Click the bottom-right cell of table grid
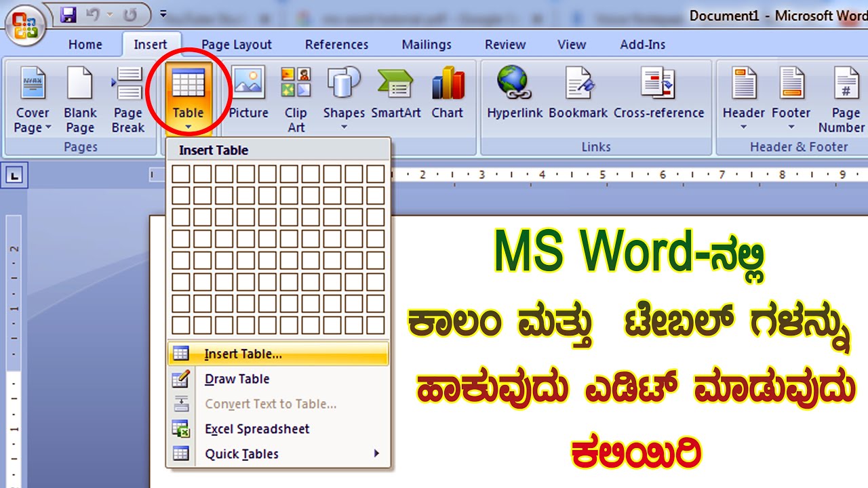868x488 pixels. [376, 325]
